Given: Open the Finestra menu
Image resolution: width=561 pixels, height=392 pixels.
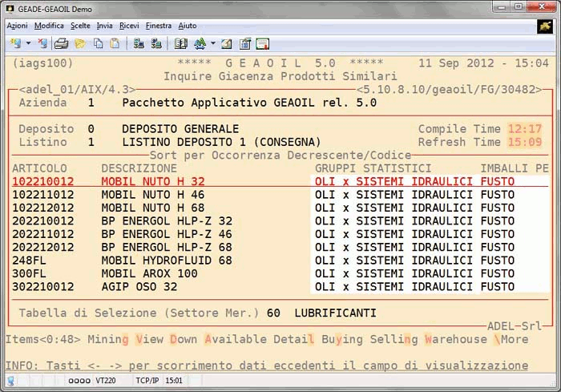Looking at the screenshot, I should point(159,26).
